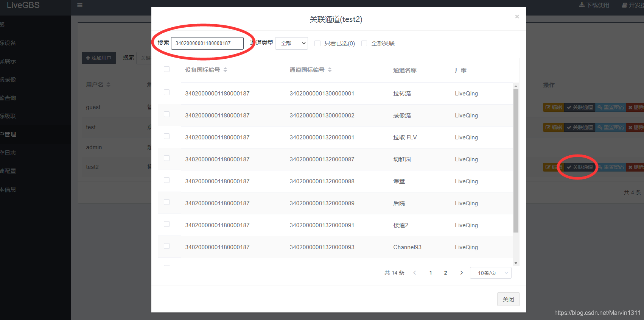Close the 关联通道 dialog with the X

(x=517, y=17)
